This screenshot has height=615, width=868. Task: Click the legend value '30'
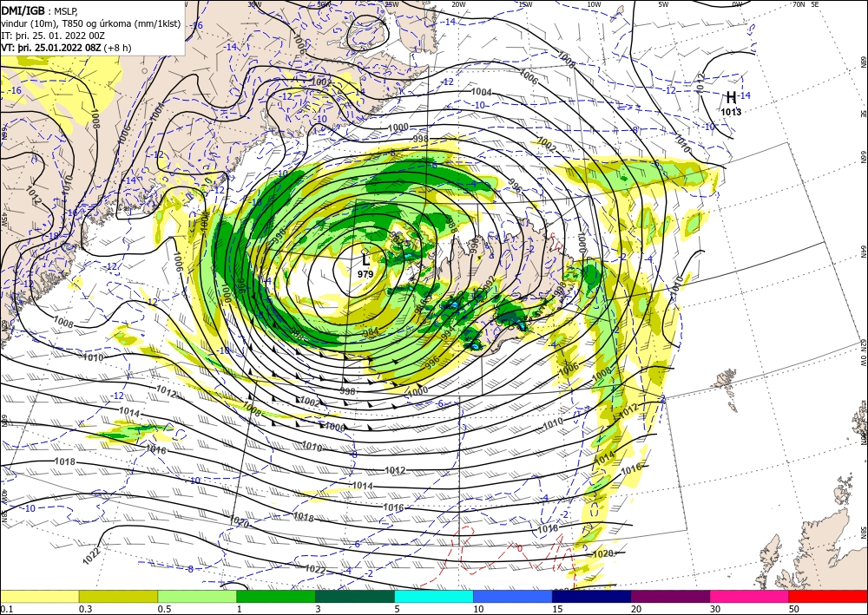click(x=715, y=609)
